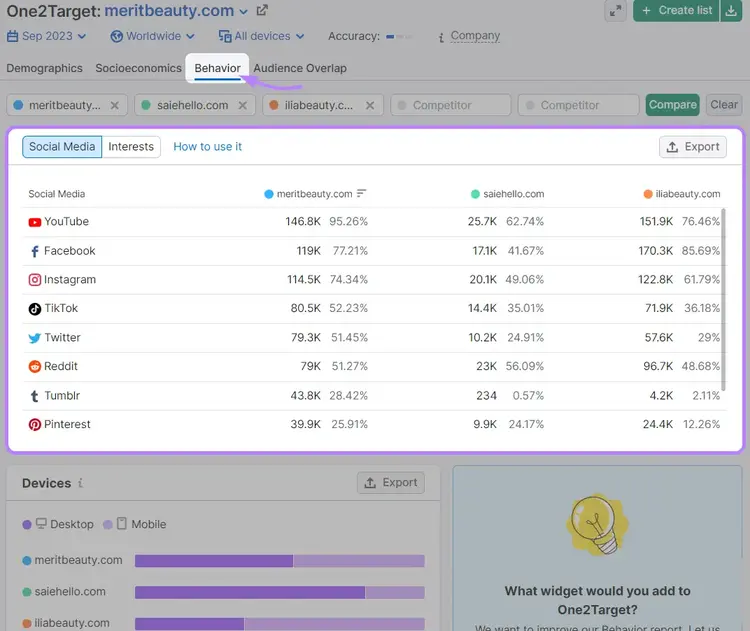Click the meritbeauty.com device bar
750x631 pixels.
pyautogui.click(x=280, y=561)
